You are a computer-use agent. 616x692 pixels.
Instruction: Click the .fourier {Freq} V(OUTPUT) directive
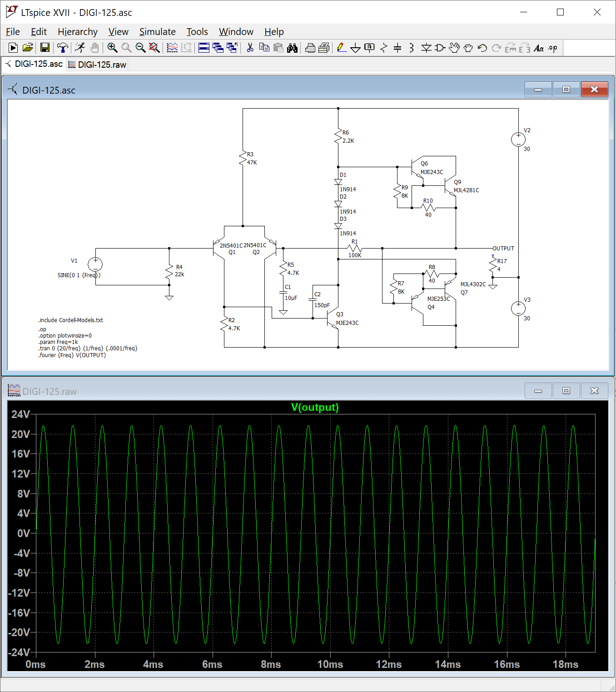point(72,355)
